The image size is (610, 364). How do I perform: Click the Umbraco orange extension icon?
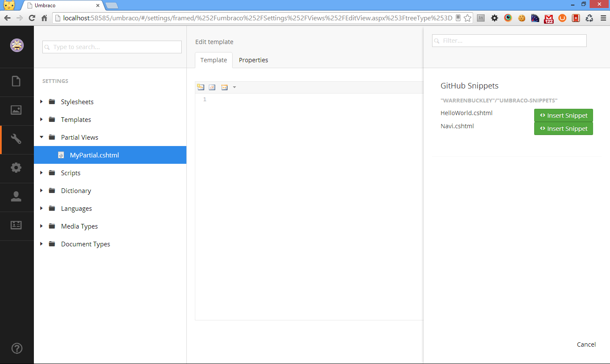[x=563, y=18]
